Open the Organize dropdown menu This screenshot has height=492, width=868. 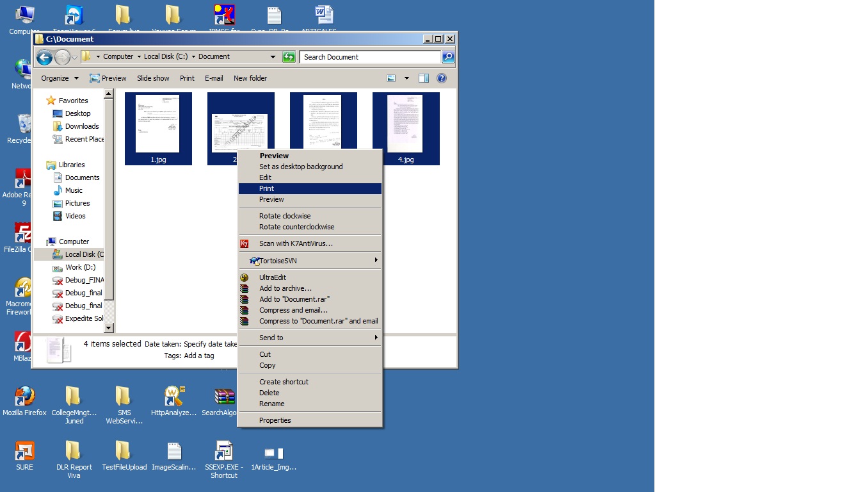60,78
